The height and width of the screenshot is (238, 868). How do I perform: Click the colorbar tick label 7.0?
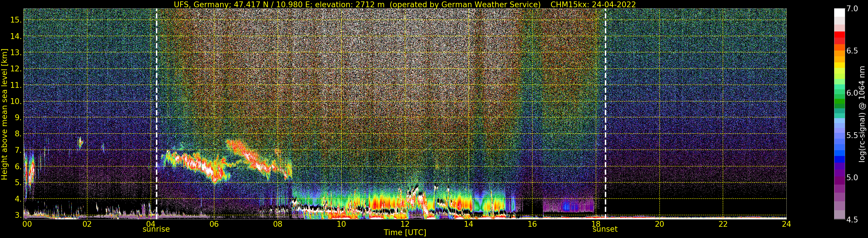click(852, 8)
